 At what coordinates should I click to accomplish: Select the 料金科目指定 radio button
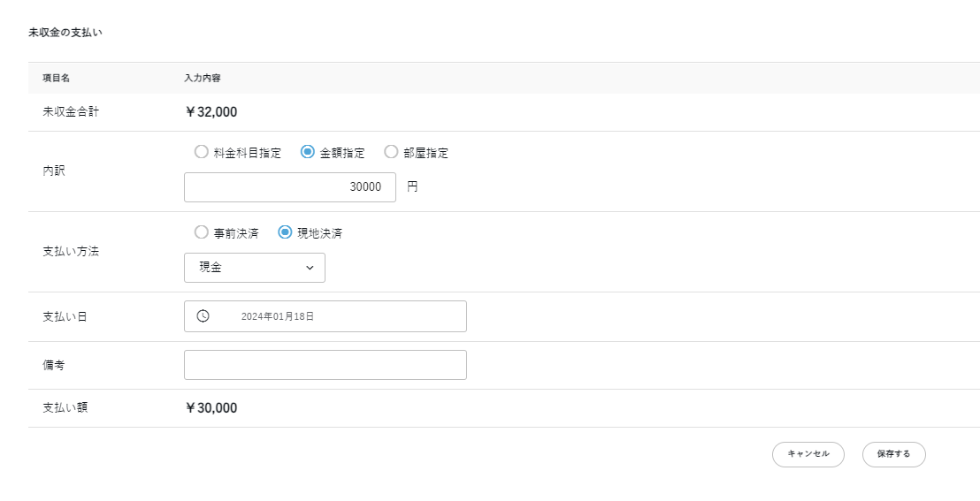[x=202, y=152]
